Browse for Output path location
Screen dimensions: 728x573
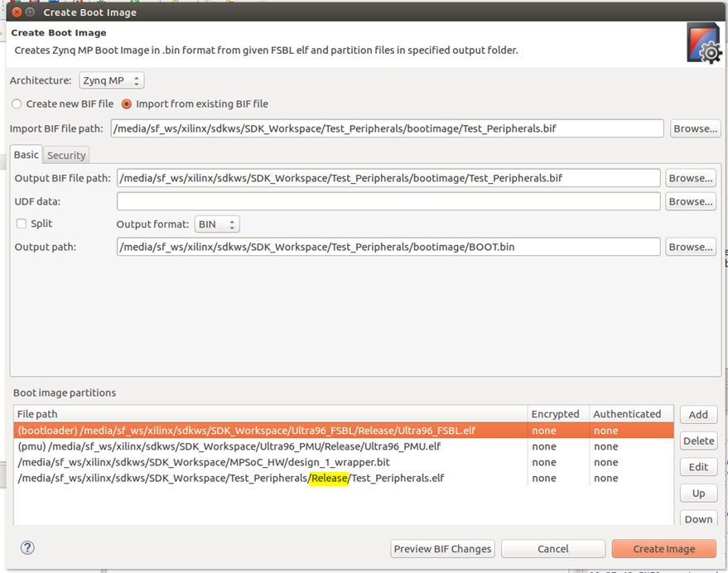(x=691, y=247)
